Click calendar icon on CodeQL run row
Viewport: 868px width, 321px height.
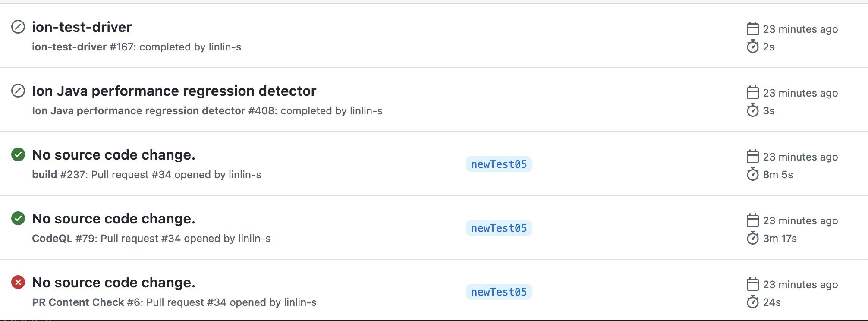click(752, 220)
